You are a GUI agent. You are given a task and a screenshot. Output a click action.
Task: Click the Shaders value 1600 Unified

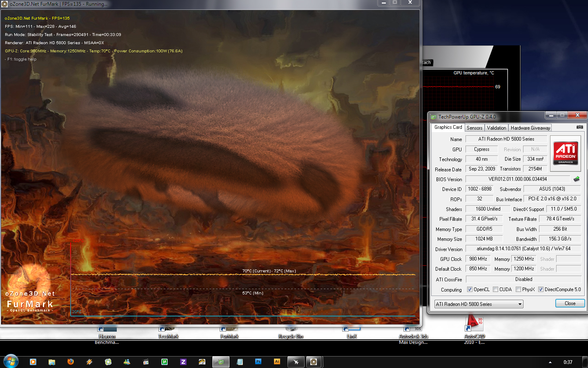coord(488,209)
